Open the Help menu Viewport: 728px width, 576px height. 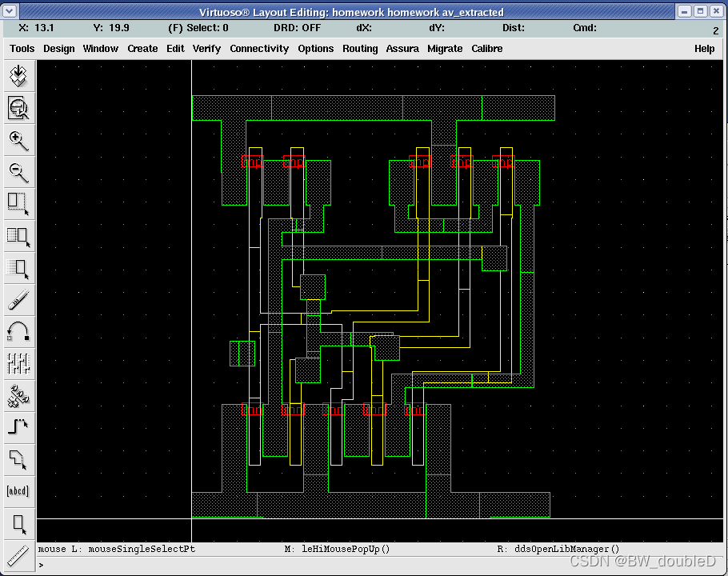point(704,49)
